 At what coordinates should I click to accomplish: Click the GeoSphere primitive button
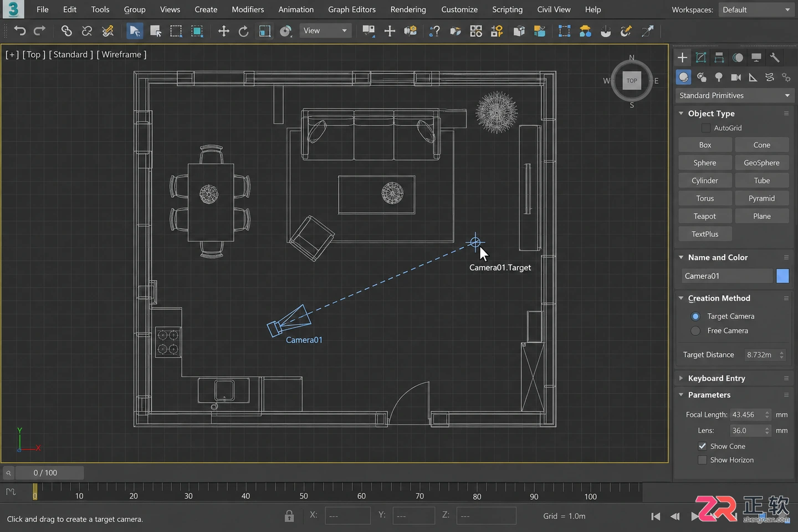pos(761,163)
